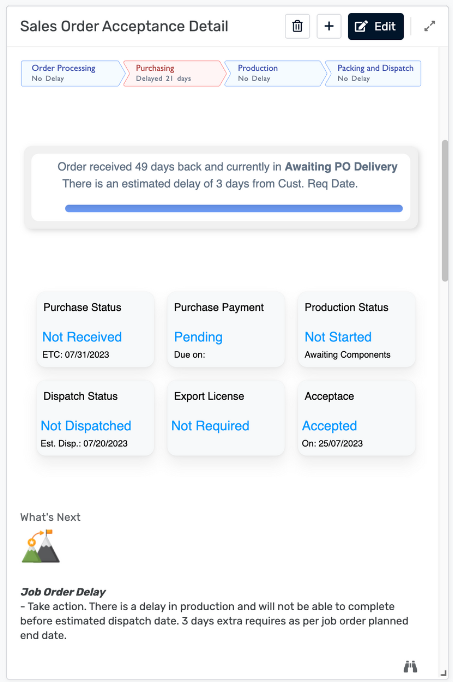
Task: Click the trash delete icon
Action: click(x=297, y=27)
